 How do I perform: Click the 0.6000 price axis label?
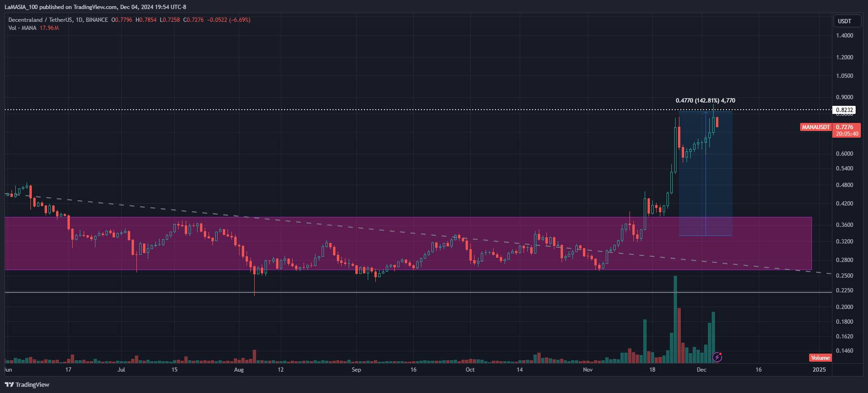pos(844,154)
